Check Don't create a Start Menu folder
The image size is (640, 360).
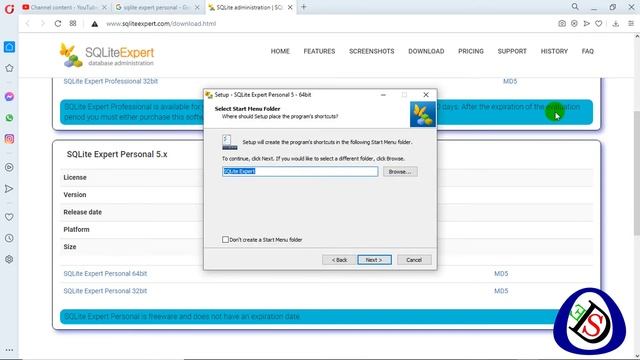tap(225, 240)
